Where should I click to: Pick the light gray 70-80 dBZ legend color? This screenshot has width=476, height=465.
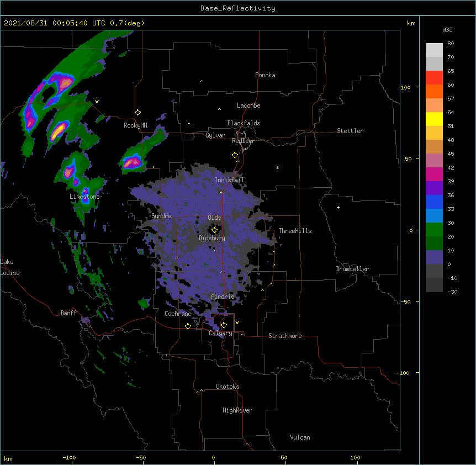434,50
